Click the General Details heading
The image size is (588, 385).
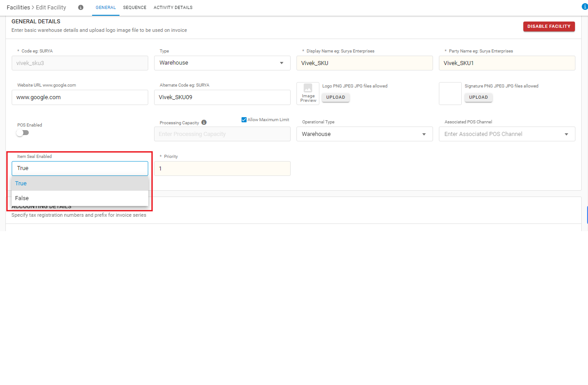pos(36,22)
